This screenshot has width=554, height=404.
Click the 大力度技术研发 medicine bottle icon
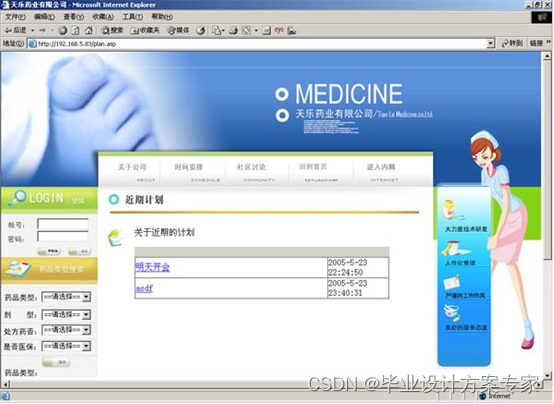[x=450, y=211]
